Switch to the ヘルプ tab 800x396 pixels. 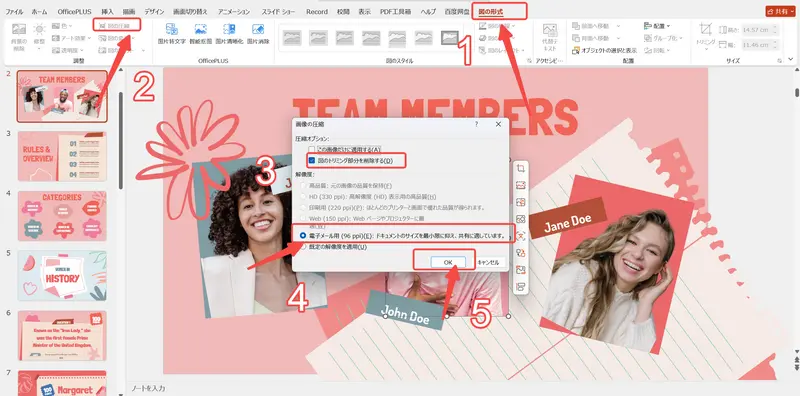428,11
